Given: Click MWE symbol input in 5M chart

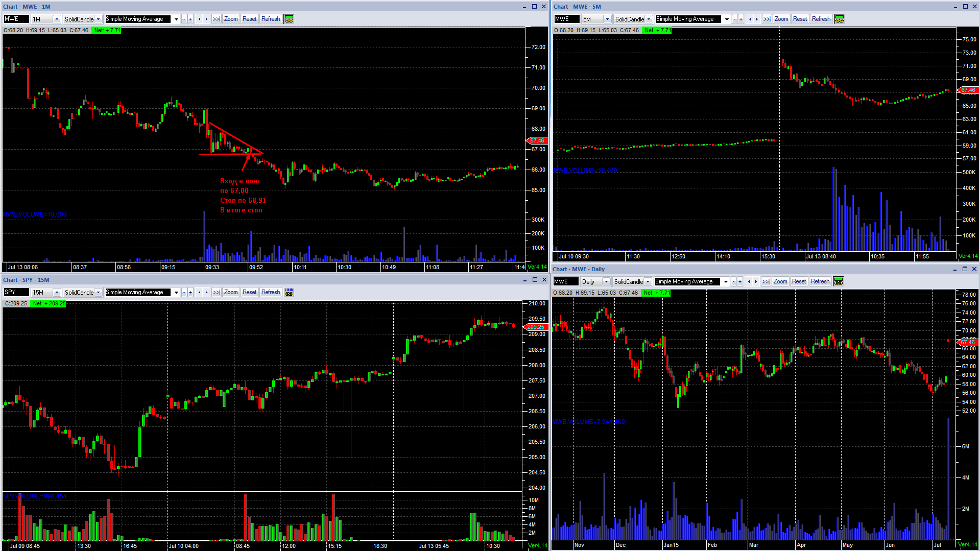Looking at the screenshot, I should 567,19.
